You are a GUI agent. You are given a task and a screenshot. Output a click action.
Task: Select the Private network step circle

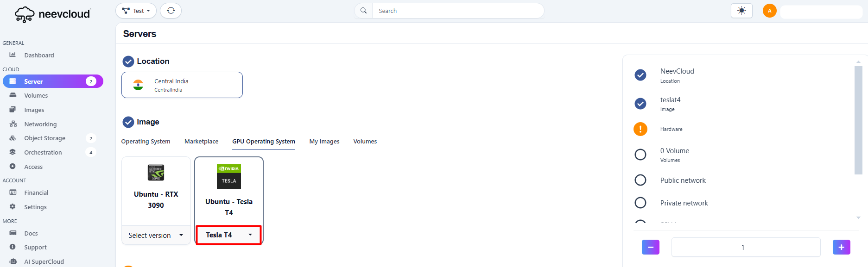[640, 203]
